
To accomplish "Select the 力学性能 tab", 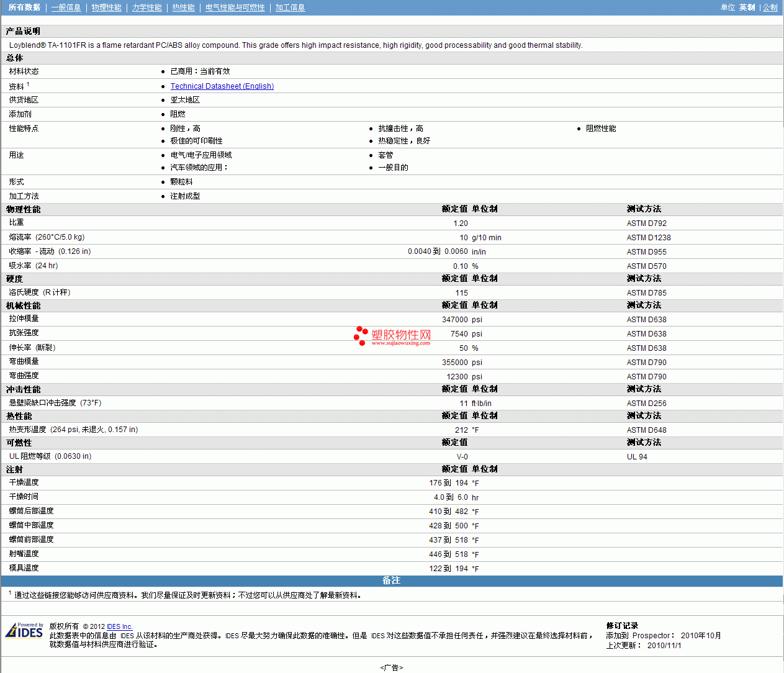I will pyautogui.click(x=147, y=7).
